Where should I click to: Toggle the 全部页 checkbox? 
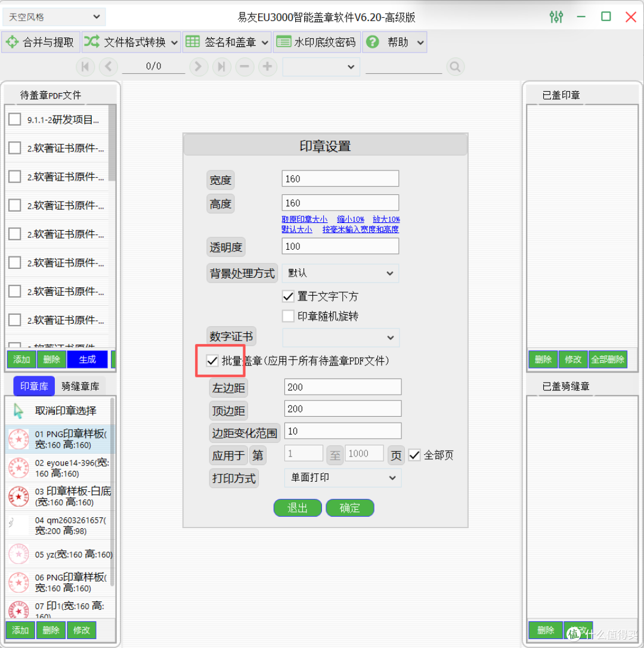point(414,455)
